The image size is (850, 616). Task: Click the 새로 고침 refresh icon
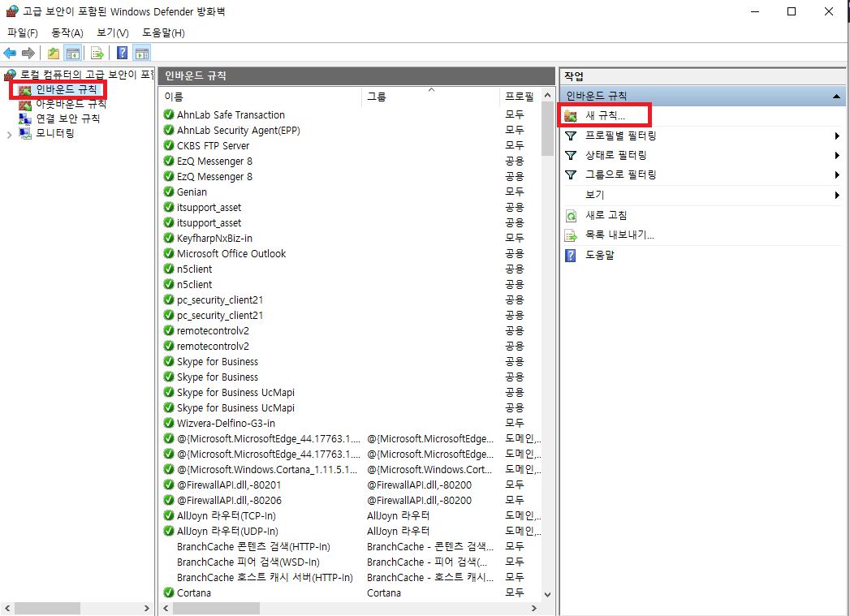click(571, 216)
